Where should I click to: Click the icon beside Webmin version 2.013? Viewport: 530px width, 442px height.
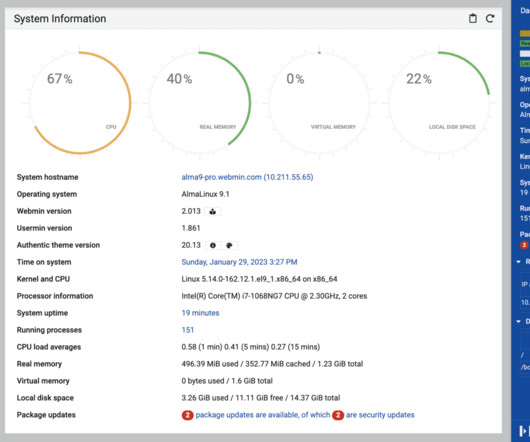(212, 212)
